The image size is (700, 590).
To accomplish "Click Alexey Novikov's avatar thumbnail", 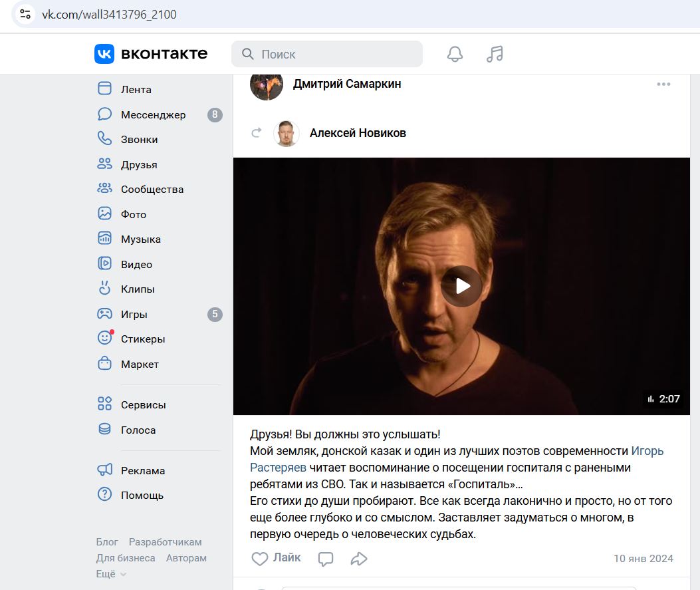I will click(287, 133).
